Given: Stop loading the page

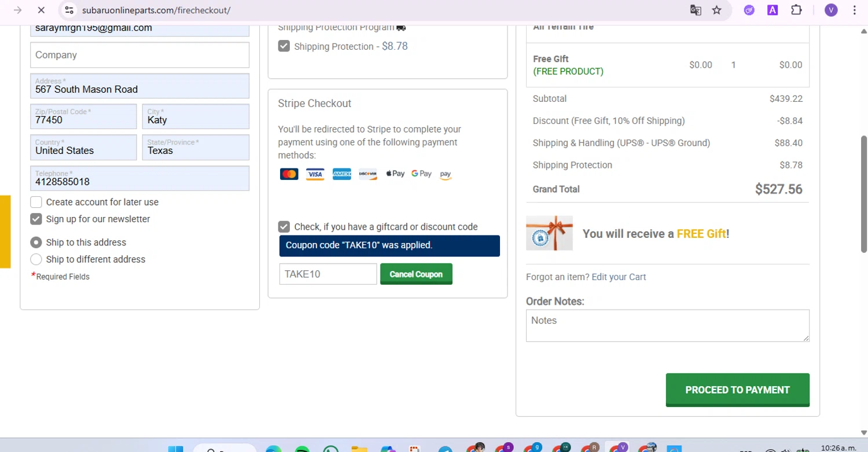Looking at the screenshot, I should (42, 10).
